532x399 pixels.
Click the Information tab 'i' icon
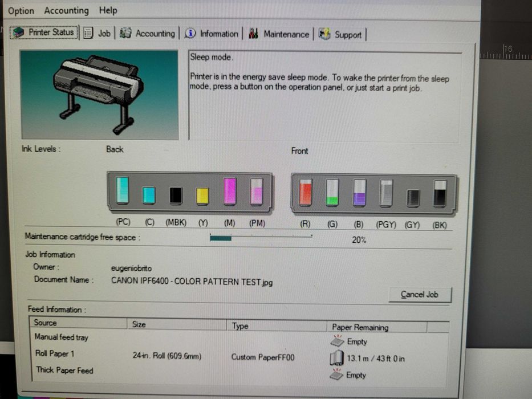point(190,33)
